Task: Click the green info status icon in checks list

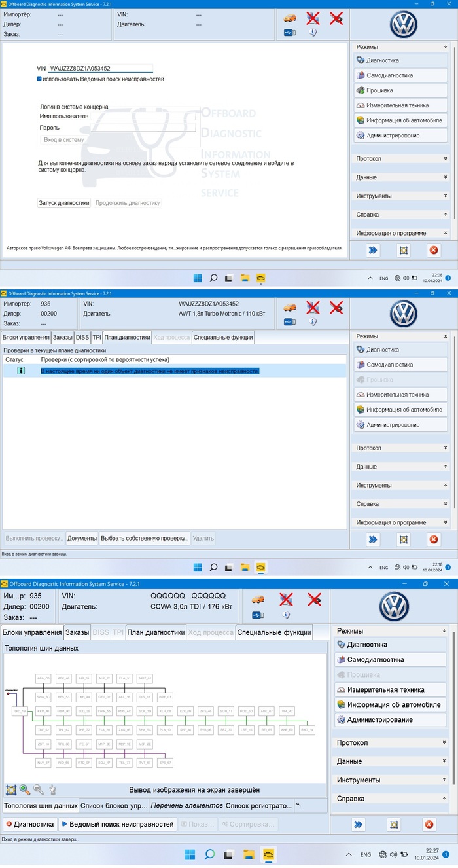Action: coord(21,371)
